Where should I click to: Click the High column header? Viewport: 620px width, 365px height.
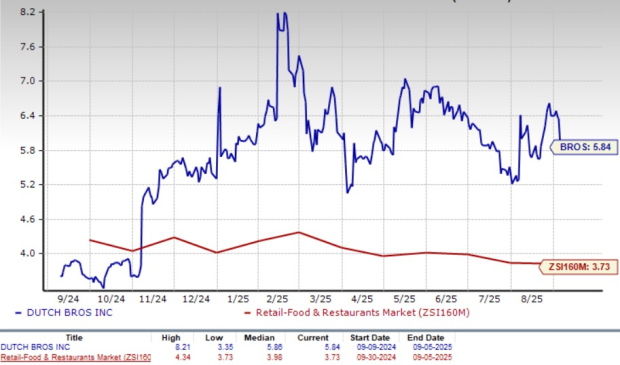coord(171,338)
